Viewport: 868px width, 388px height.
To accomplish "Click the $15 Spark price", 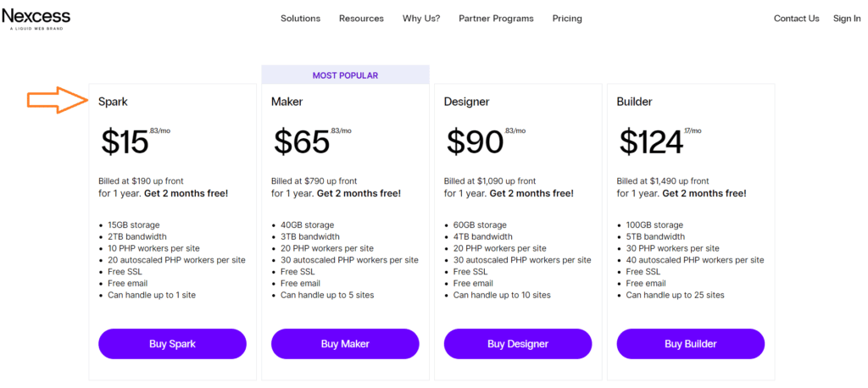I will pos(125,142).
